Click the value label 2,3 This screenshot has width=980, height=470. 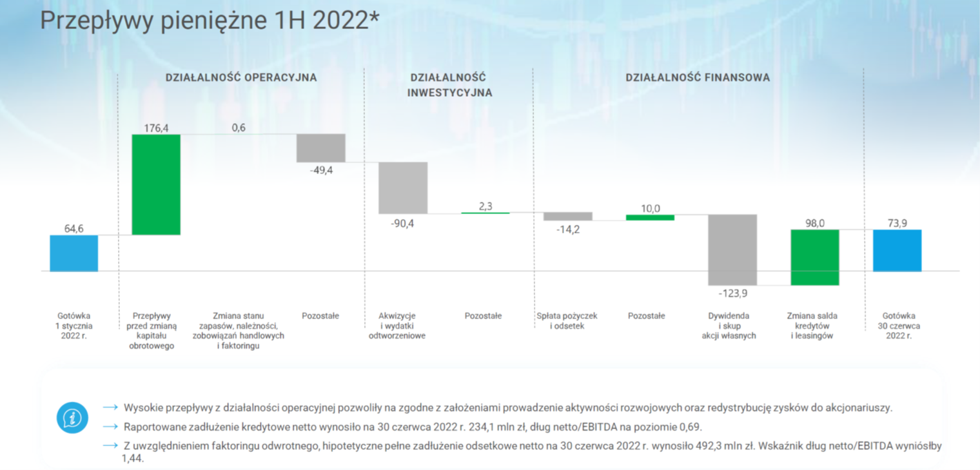click(x=485, y=206)
